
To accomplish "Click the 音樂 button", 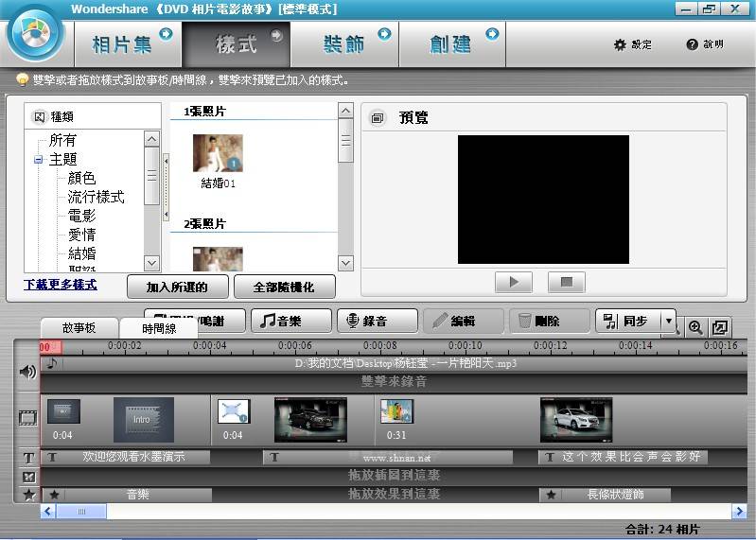I will [291, 321].
